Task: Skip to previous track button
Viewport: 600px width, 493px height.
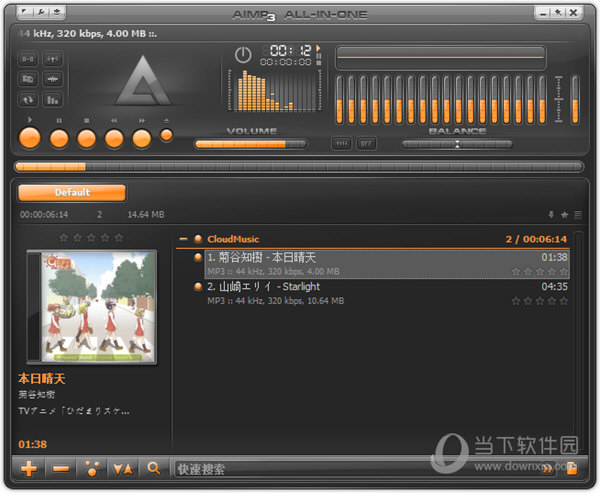Action: pos(114,139)
